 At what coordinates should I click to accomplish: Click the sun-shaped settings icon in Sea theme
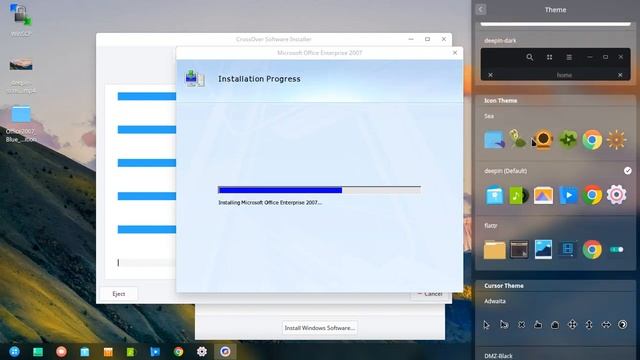(616, 140)
